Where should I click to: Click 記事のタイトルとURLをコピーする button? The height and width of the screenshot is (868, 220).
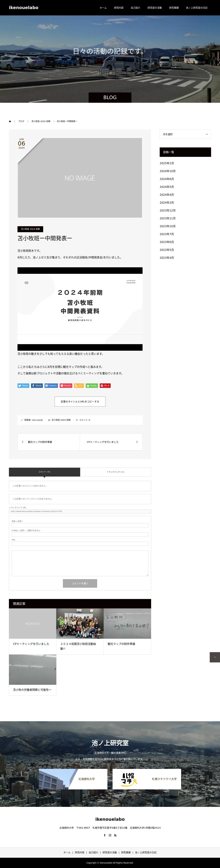click(80, 401)
